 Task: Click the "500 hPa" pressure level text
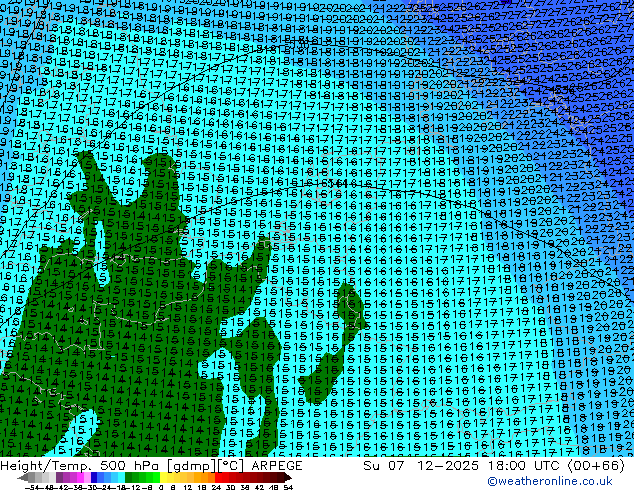(x=129, y=466)
